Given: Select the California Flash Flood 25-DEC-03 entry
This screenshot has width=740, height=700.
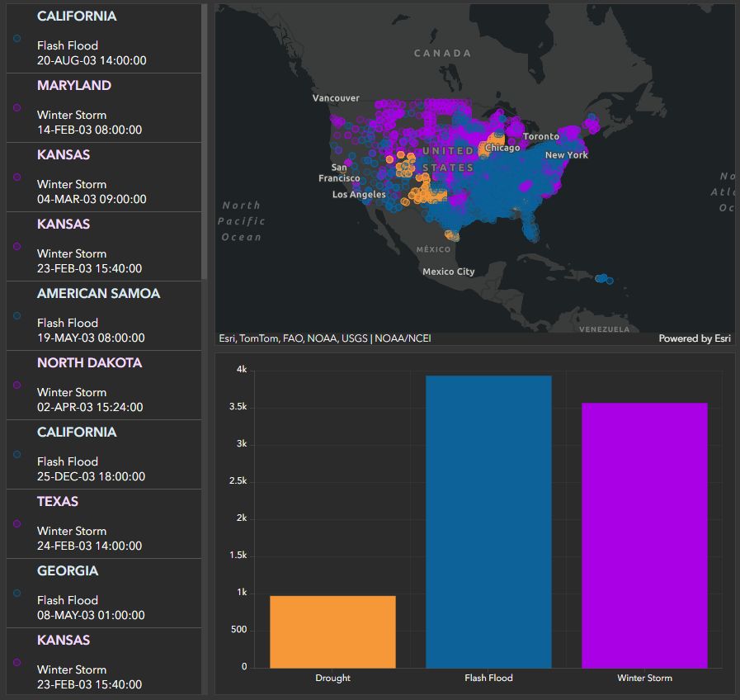Looking at the screenshot, I should (x=104, y=454).
